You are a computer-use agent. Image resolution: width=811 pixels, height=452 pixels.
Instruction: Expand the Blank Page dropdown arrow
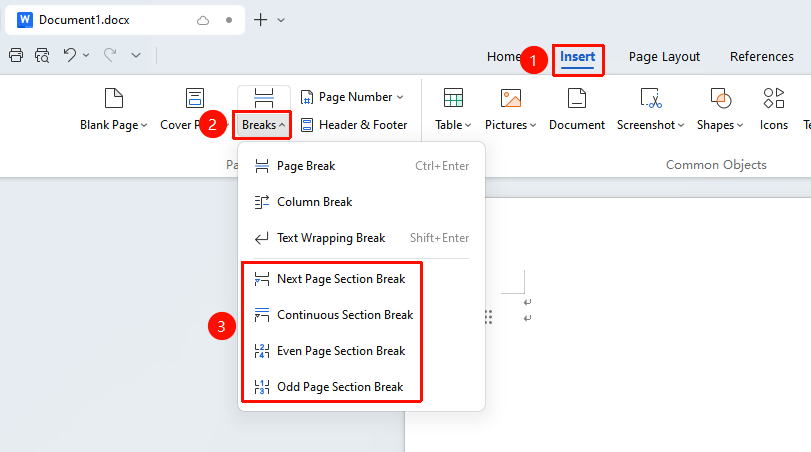coord(144,125)
